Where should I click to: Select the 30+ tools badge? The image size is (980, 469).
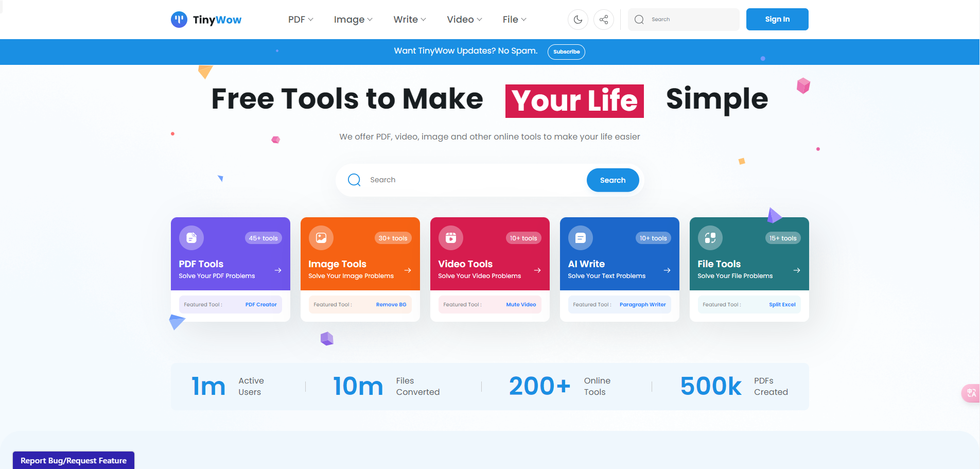pyautogui.click(x=393, y=238)
